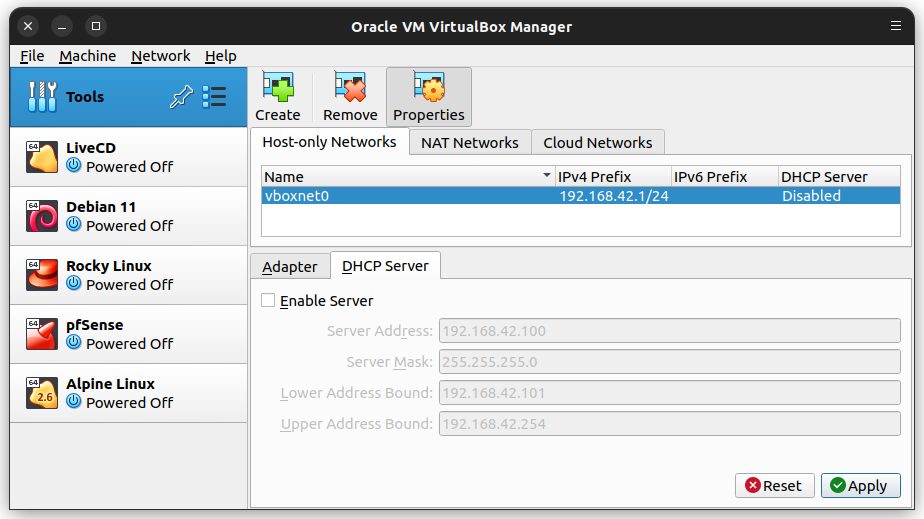Click the Alpine Linux powered off state icon
This screenshot has width=924, height=519.
[74, 401]
